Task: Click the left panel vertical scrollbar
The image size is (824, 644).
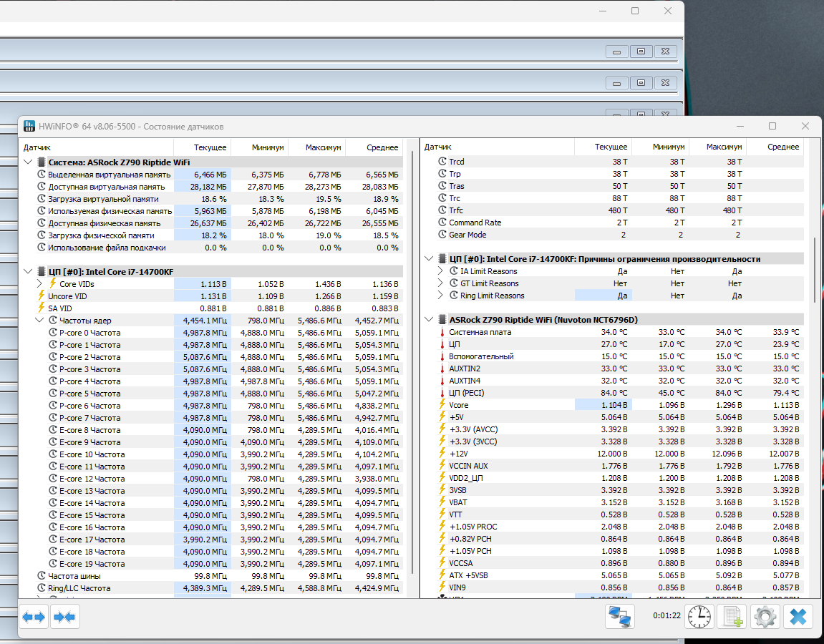Action: click(412, 363)
